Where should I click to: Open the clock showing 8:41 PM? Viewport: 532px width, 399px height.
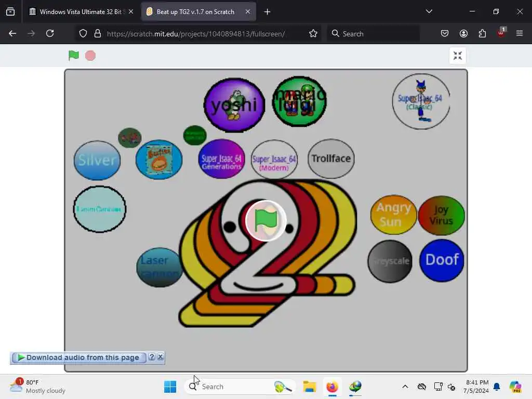click(x=476, y=387)
